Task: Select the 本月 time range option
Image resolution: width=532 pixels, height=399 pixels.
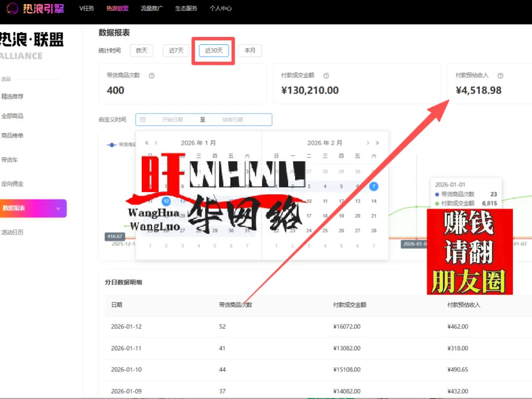Action: (250, 50)
